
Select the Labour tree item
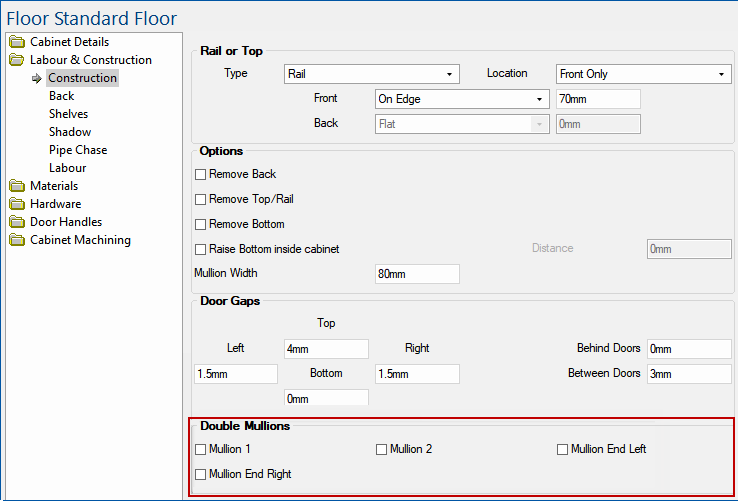(x=67, y=168)
